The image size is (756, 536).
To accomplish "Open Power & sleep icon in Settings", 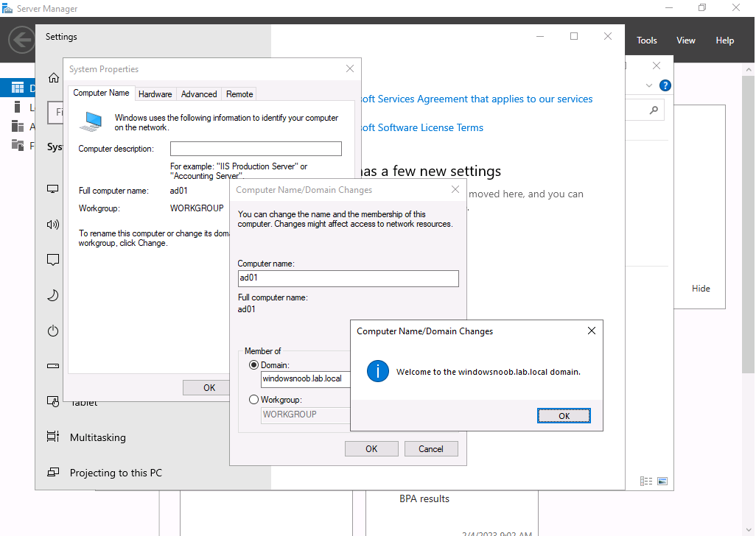I will coord(52,331).
